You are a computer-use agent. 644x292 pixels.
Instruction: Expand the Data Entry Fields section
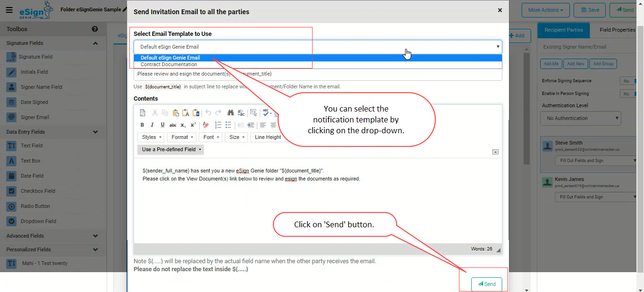pyautogui.click(x=95, y=132)
